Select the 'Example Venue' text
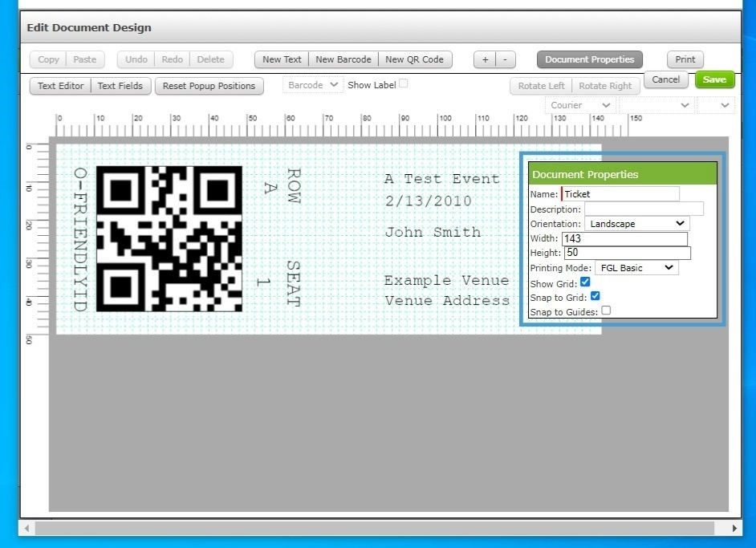Image resolution: width=756 pixels, height=548 pixels. [x=446, y=280]
